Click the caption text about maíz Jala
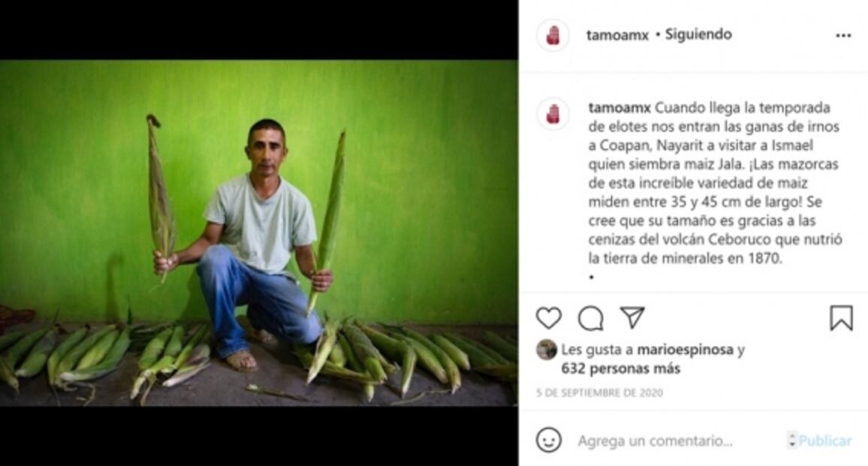This screenshot has height=466, width=868. point(716,183)
